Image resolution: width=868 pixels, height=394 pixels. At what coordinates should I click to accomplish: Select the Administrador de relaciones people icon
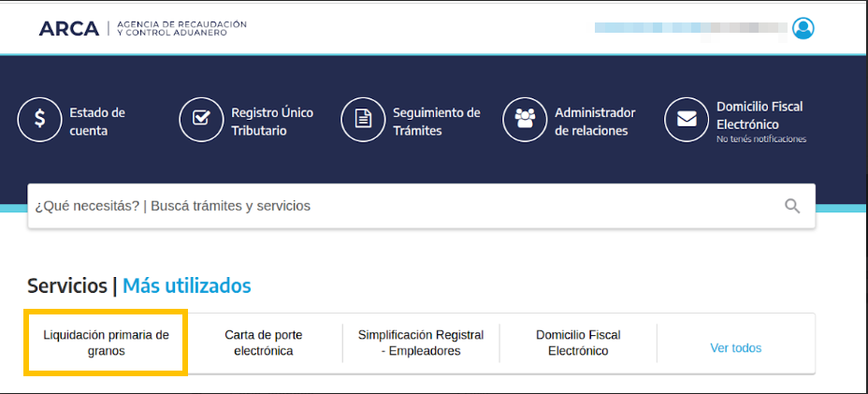pos(525,120)
